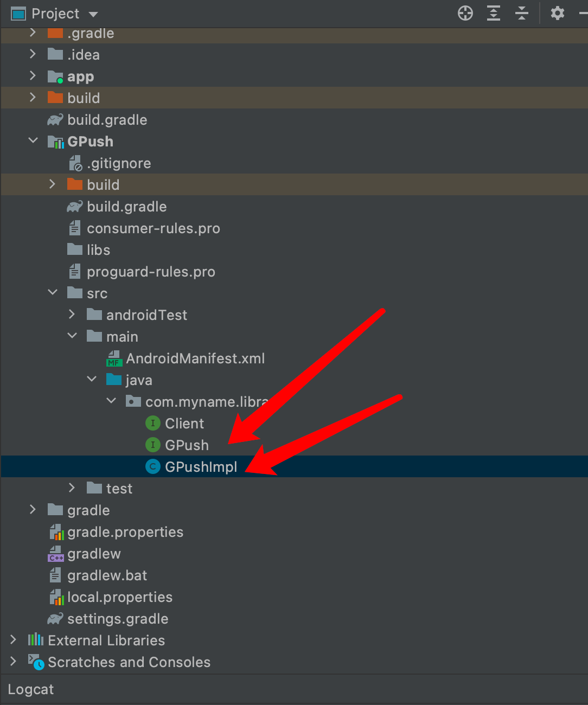Select the settings.gradle elephant icon
The image size is (588, 705).
pyautogui.click(x=55, y=618)
